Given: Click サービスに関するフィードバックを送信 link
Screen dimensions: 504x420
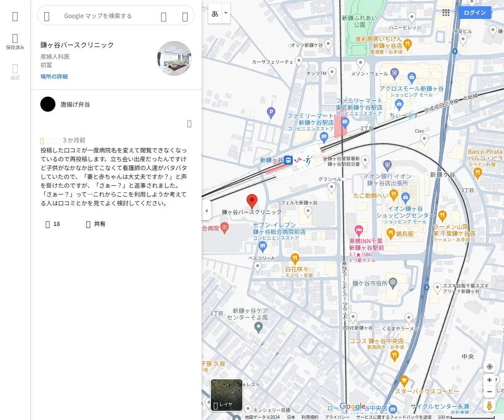Looking at the screenshot, I should (394, 417).
